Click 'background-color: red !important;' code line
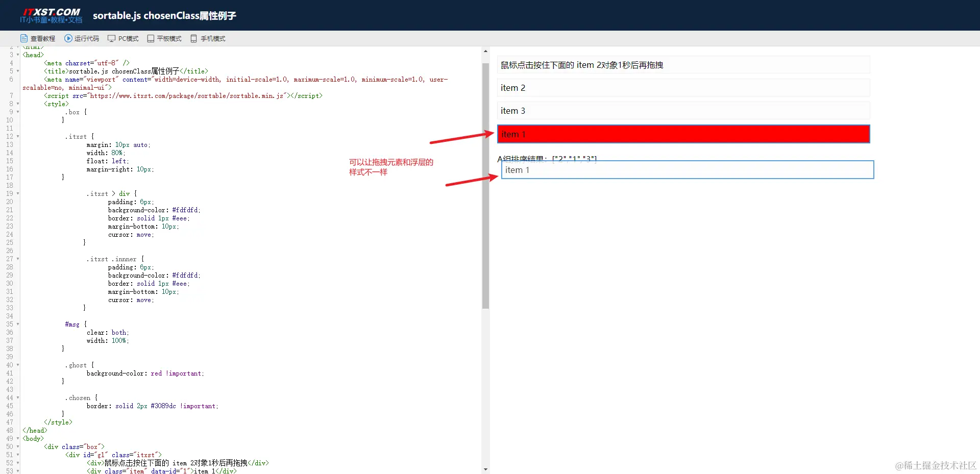 [x=145, y=373]
